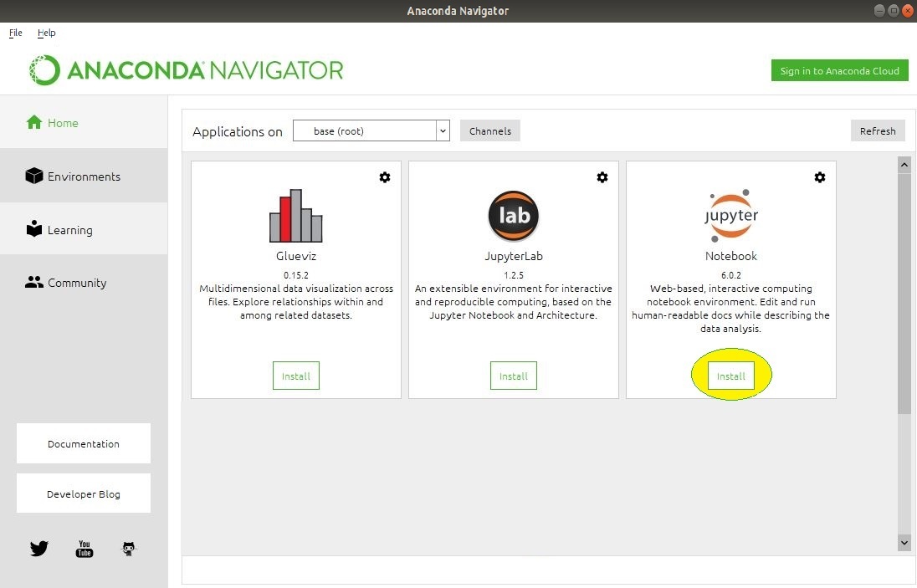
Task: Install Jupyter Notebook
Action: [731, 376]
